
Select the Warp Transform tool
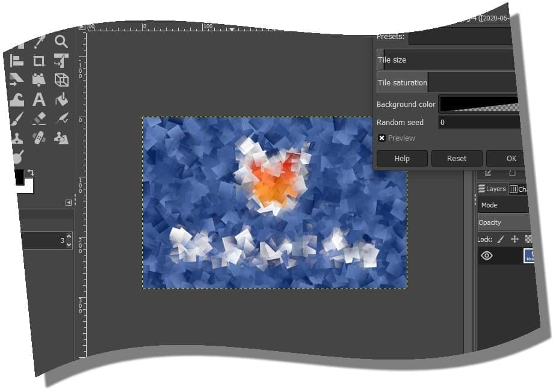tap(17, 99)
